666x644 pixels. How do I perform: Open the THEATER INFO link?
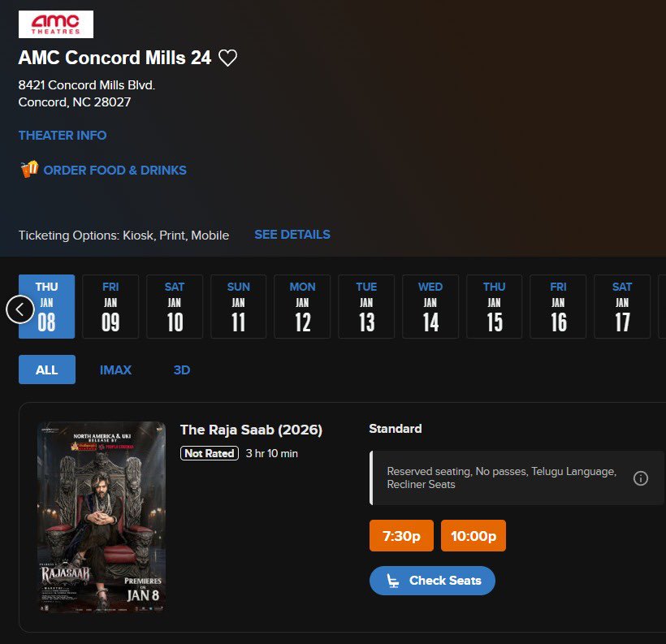[63, 135]
